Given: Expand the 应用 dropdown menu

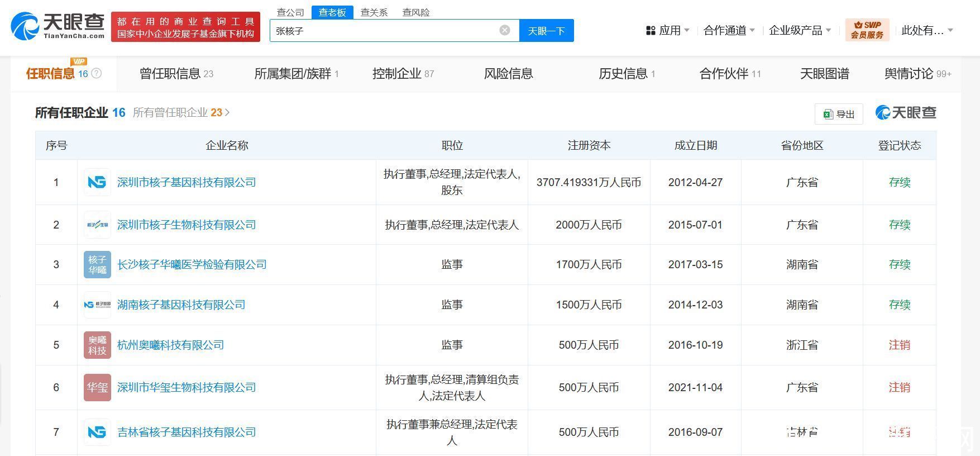Looking at the screenshot, I should tap(668, 30).
